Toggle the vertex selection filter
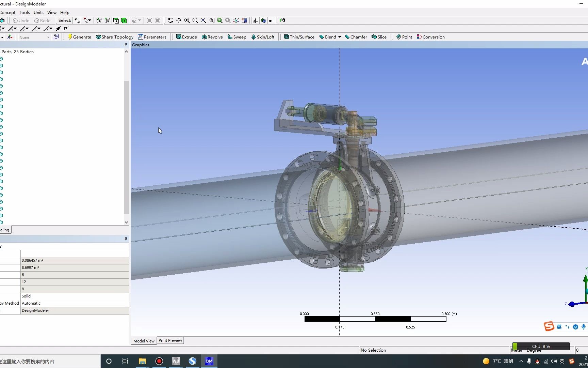 [99, 20]
